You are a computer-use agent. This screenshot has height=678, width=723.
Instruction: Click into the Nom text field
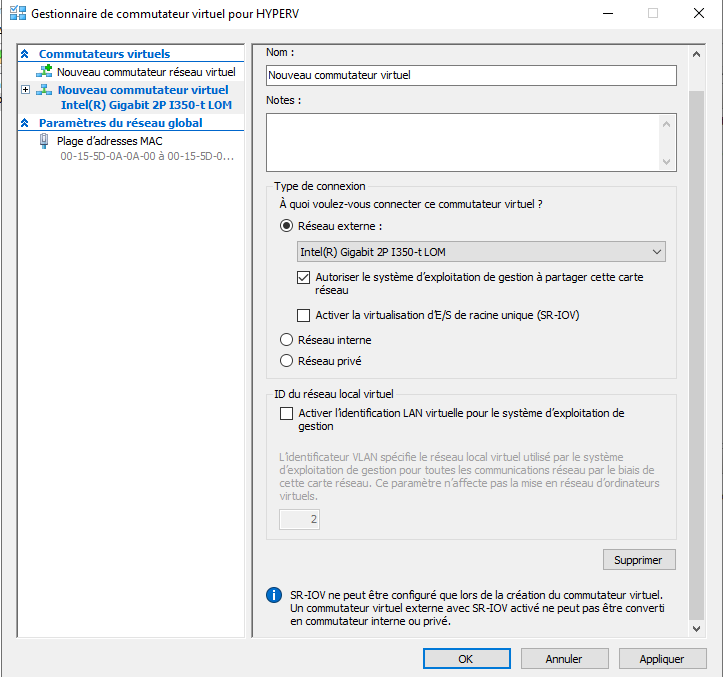tap(471, 75)
